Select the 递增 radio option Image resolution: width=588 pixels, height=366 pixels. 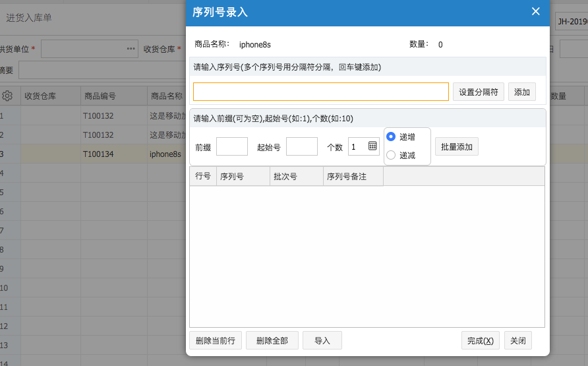pyautogui.click(x=391, y=137)
